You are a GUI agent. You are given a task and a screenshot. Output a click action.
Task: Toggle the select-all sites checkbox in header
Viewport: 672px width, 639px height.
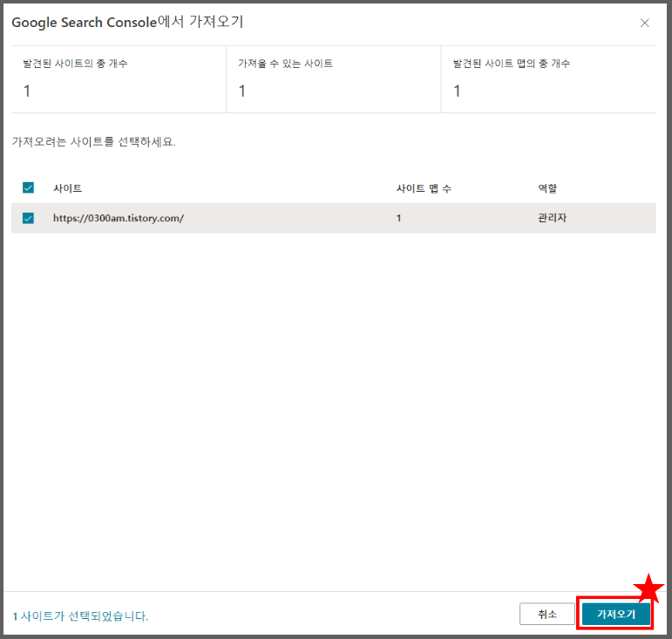click(x=28, y=187)
